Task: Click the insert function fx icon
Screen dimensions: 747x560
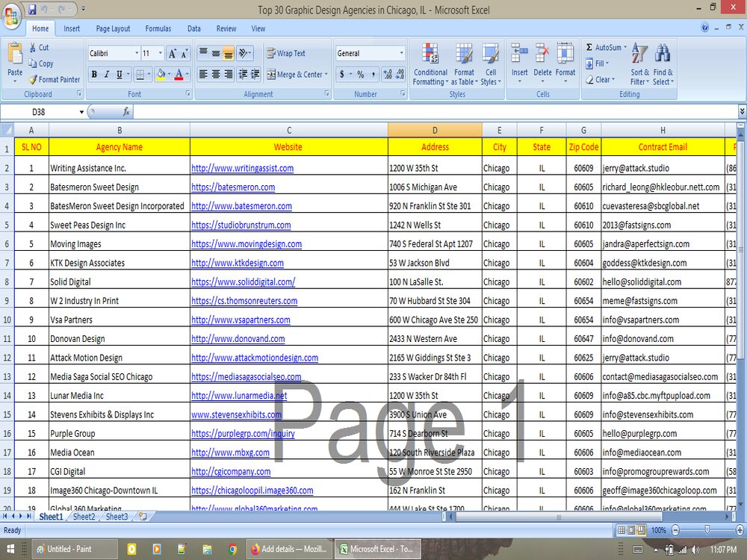Action: [126, 112]
